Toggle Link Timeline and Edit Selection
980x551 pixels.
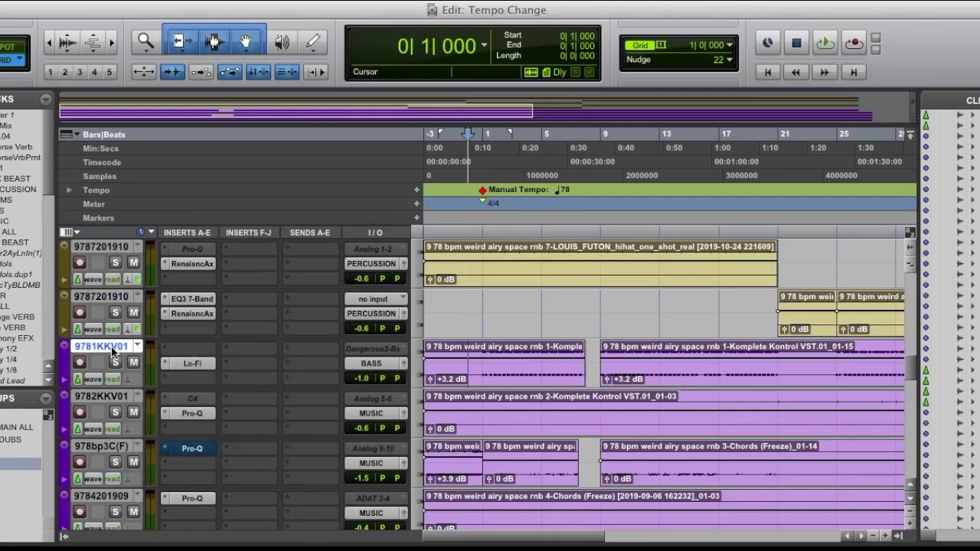click(x=258, y=72)
